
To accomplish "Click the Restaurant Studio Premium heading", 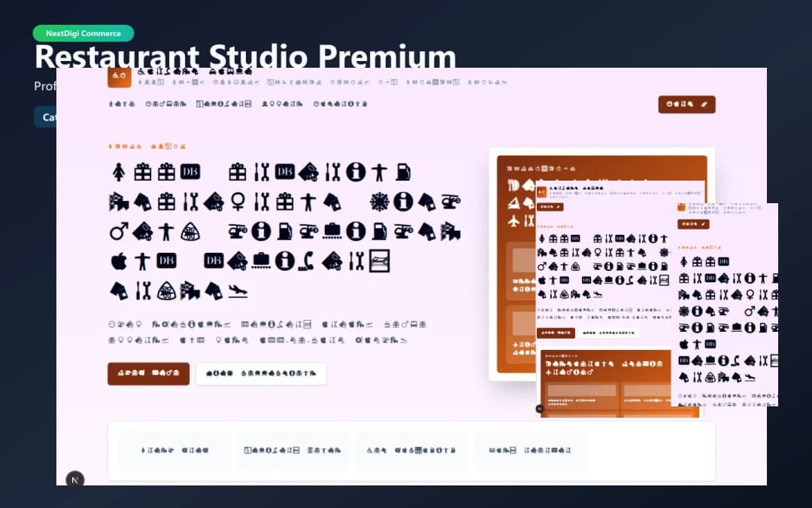I will [245, 56].
